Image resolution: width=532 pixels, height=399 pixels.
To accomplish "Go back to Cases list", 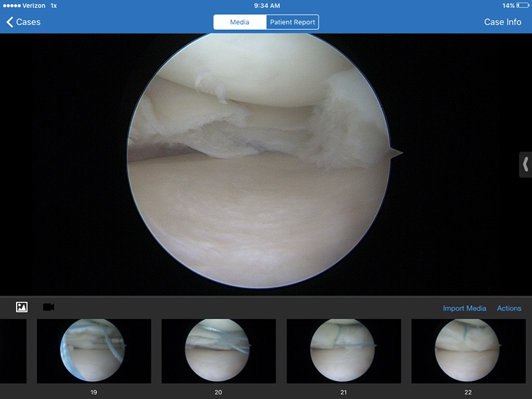I will tap(23, 22).
